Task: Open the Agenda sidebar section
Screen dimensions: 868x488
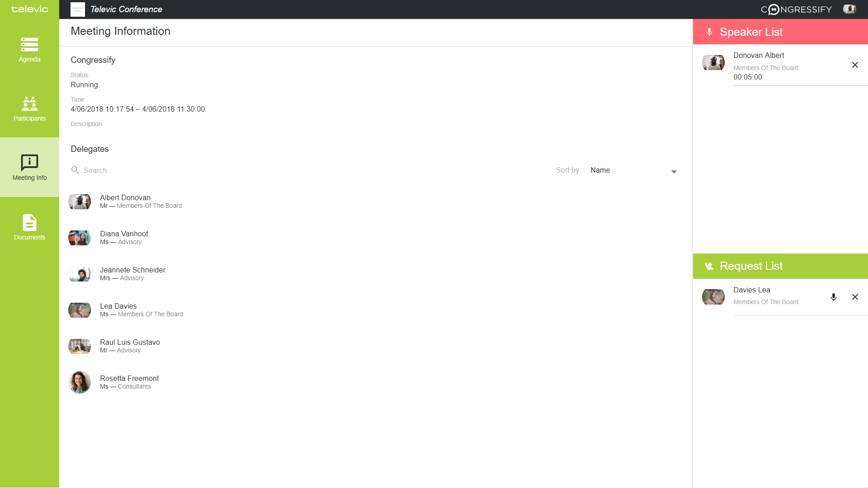Action: (29, 50)
